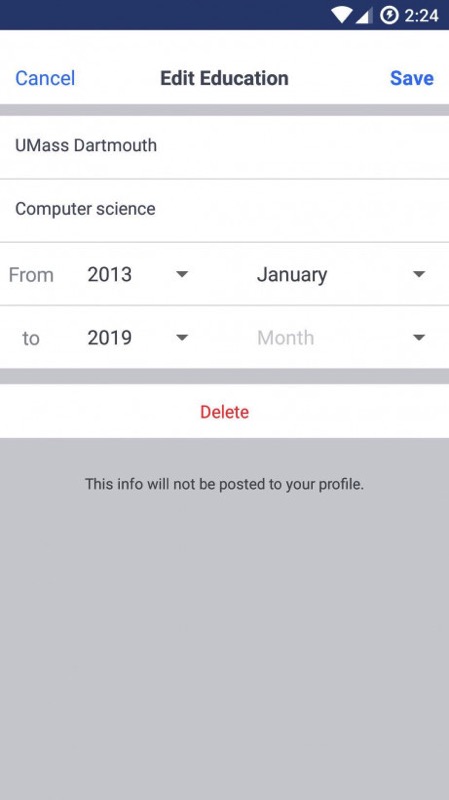Viewport: 449px width, 800px height.
Task: Tap the Edit Education title
Action: (224, 78)
